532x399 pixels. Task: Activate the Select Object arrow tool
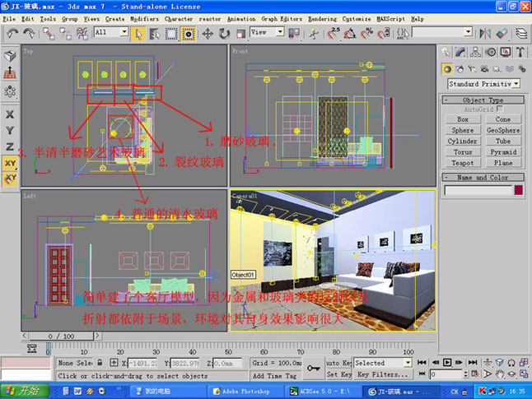click(138, 34)
